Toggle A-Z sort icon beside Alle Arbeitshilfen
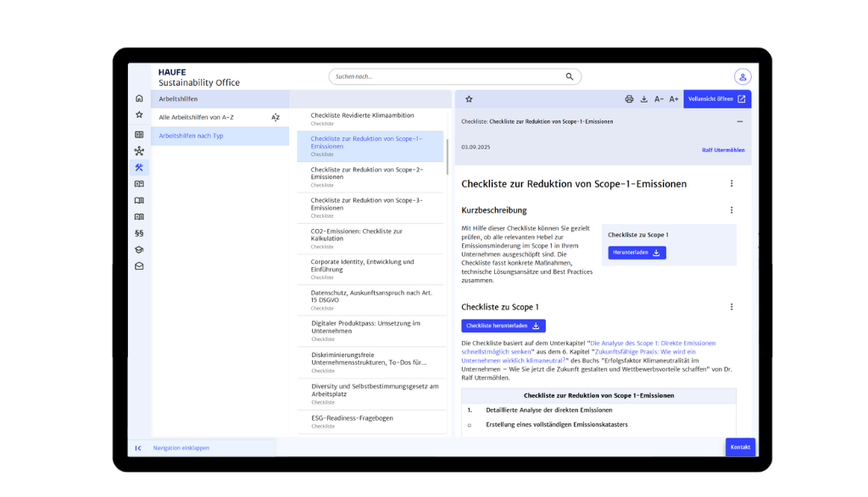This screenshot has height=497, width=868. pos(275,117)
